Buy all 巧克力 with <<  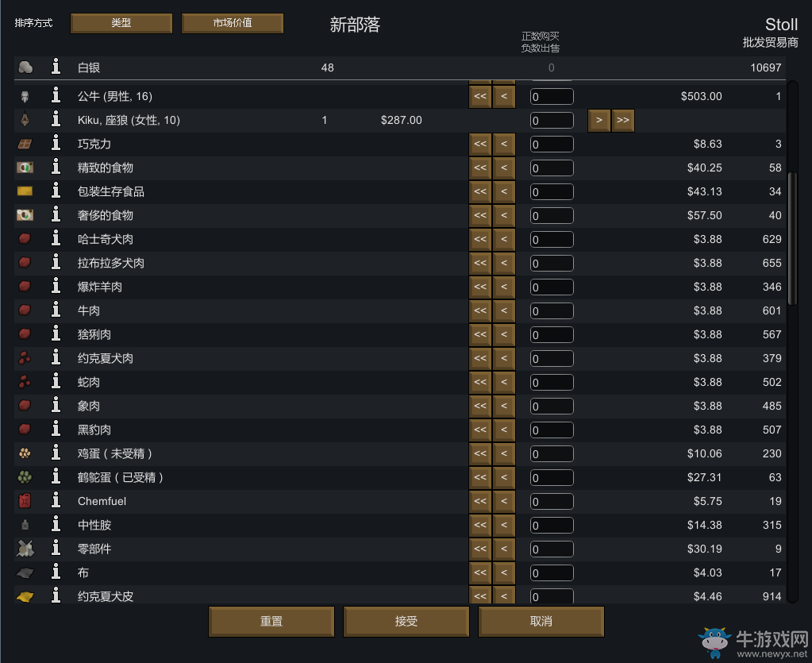pos(480,144)
